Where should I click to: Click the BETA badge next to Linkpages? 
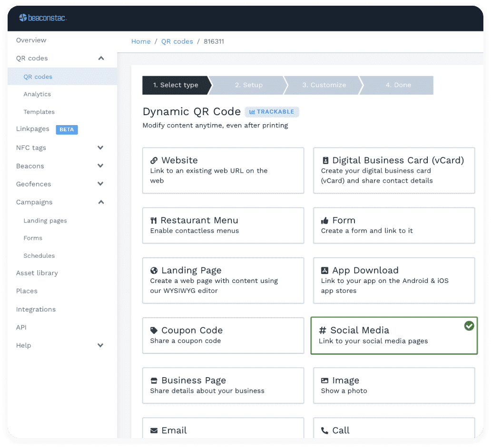coord(67,130)
